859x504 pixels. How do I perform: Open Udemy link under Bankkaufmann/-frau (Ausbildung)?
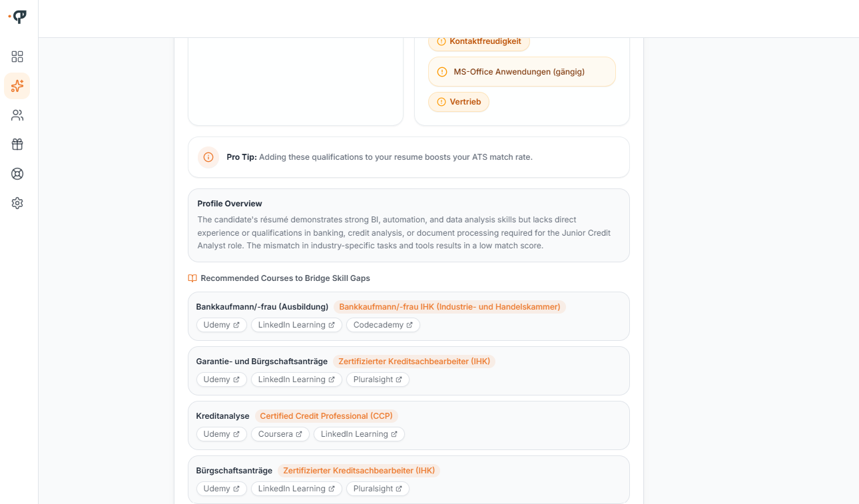221,325
